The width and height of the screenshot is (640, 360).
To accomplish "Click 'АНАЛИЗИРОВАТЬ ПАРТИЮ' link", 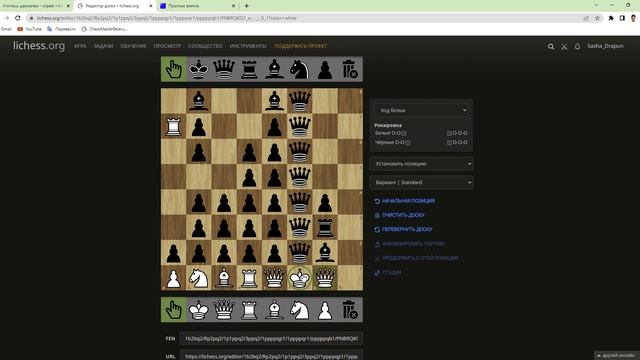I will pos(409,244).
